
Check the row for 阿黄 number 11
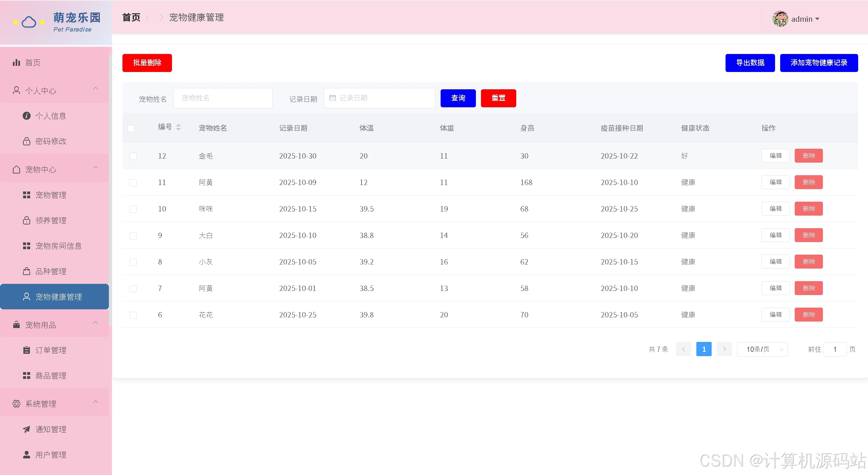(x=133, y=183)
